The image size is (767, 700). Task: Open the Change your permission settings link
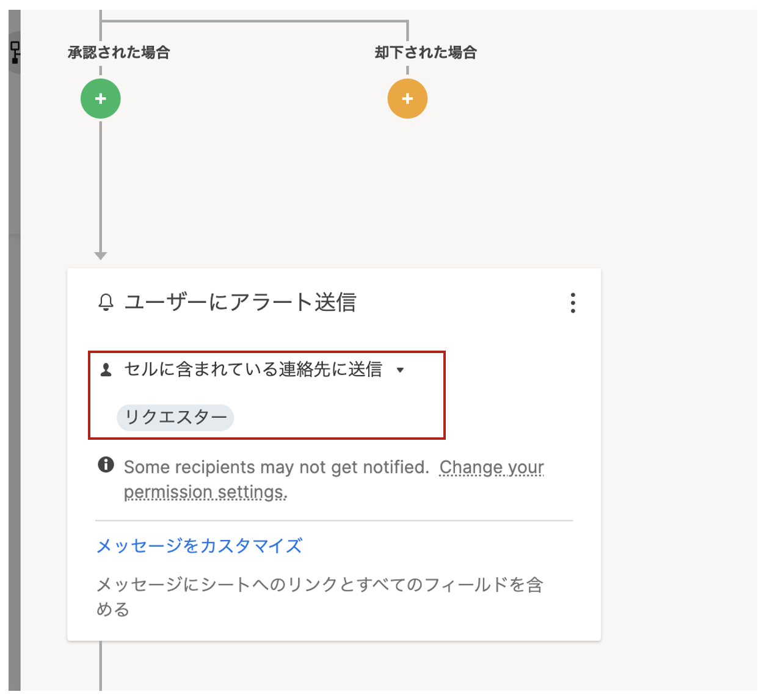point(334,479)
